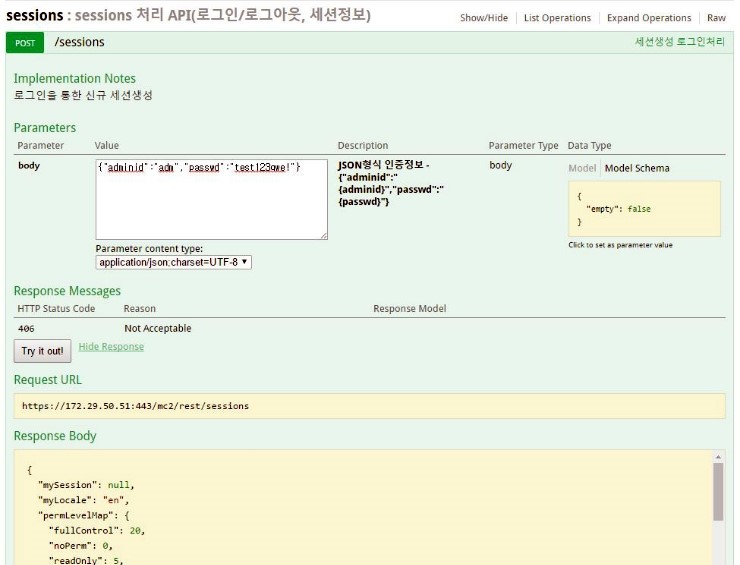The height and width of the screenshot is (565, 740).
Task: Toggle operations with the Show/Hide link
Action: (483, 18)
